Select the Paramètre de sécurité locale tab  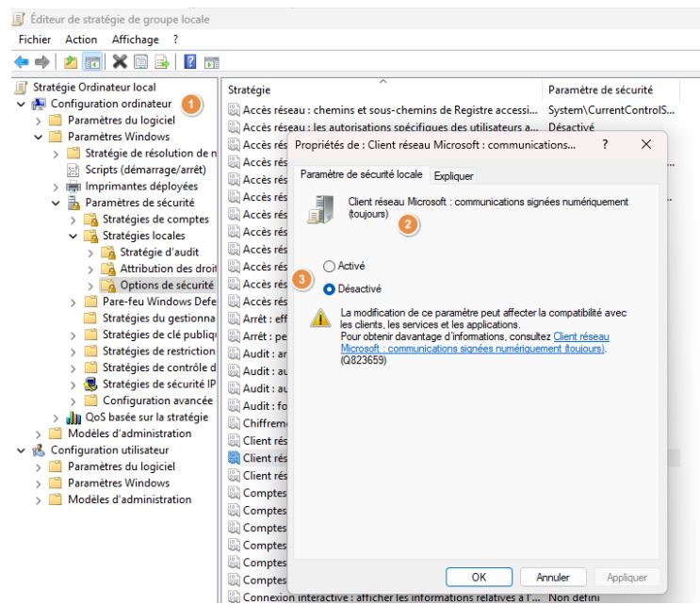361,174
